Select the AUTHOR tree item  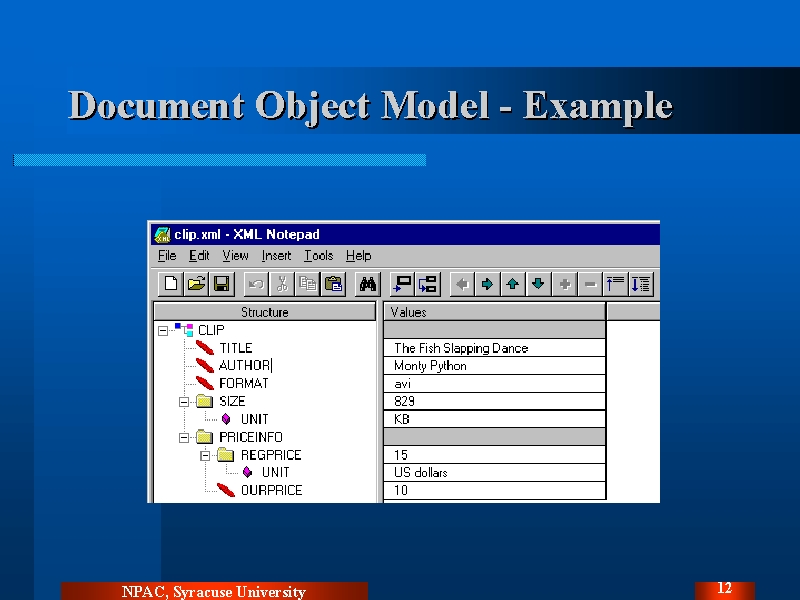pos(245,366)
